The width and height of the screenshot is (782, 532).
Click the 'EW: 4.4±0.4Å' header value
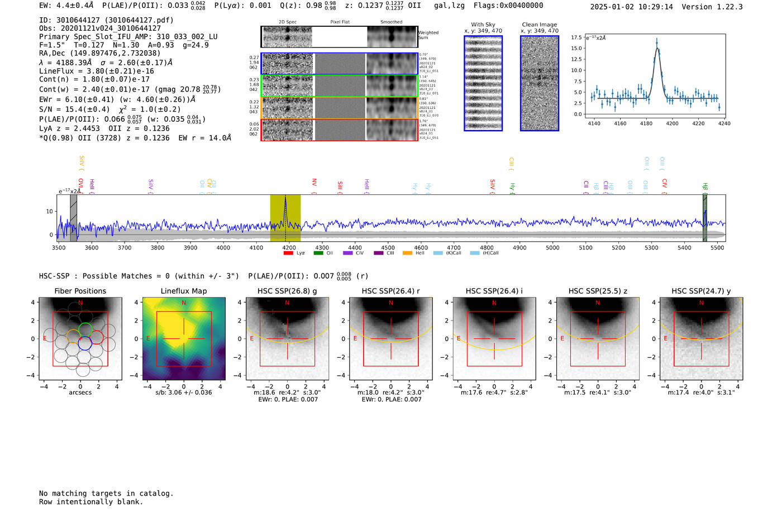(66, 6)
